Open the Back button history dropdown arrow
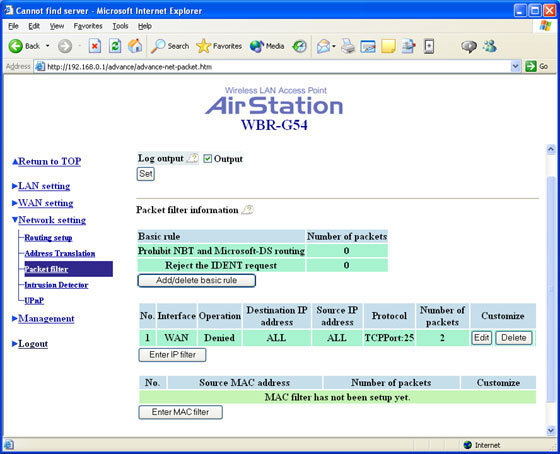 tap(47, 46)
